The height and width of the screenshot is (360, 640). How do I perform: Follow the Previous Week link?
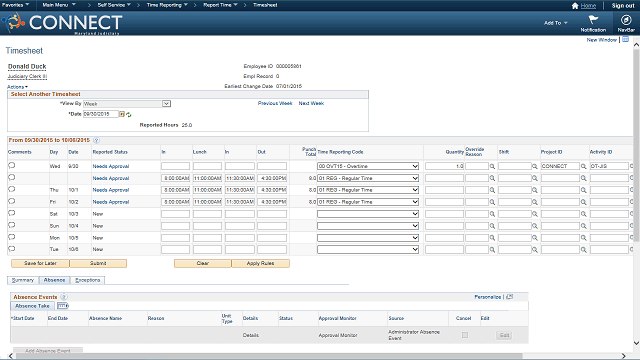tap(275, 103)
